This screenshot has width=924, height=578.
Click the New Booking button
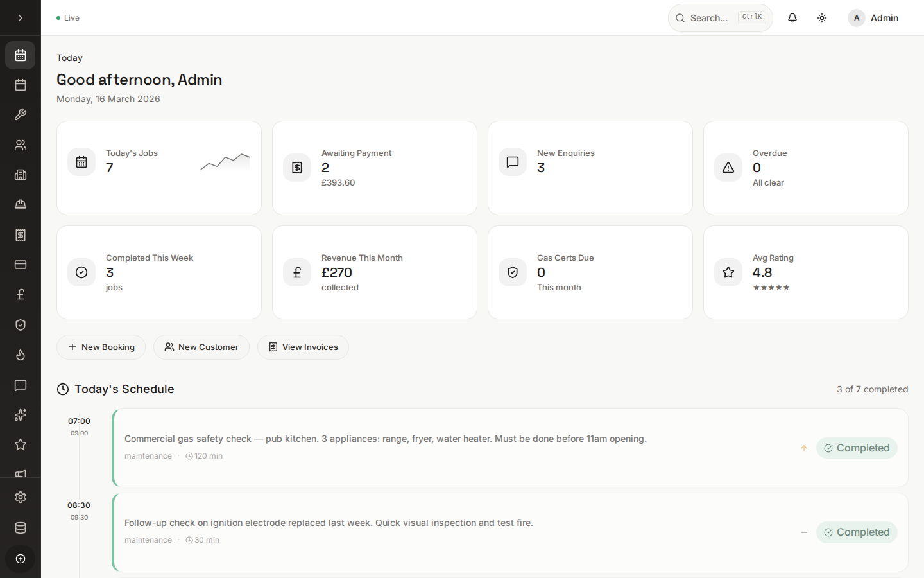click(x=101, y=347)
